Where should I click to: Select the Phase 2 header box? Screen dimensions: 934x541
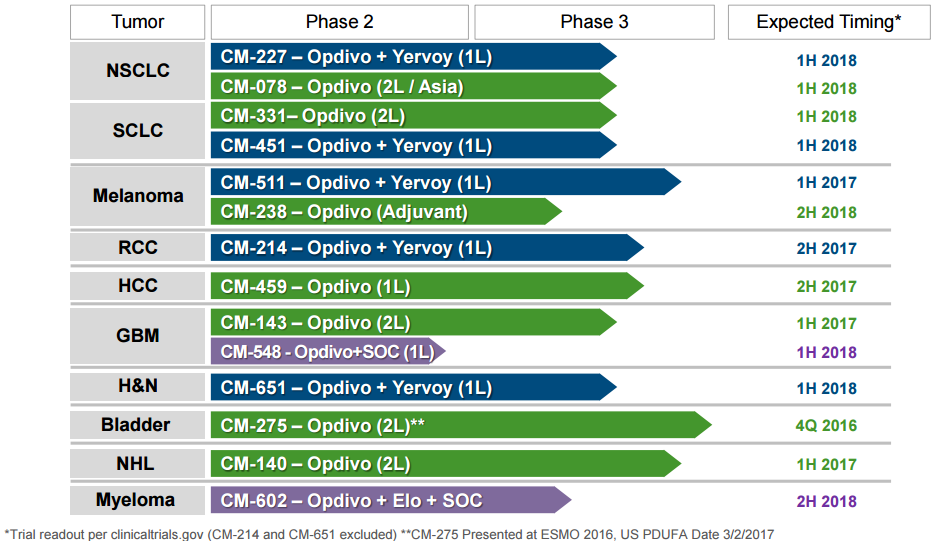339,22
